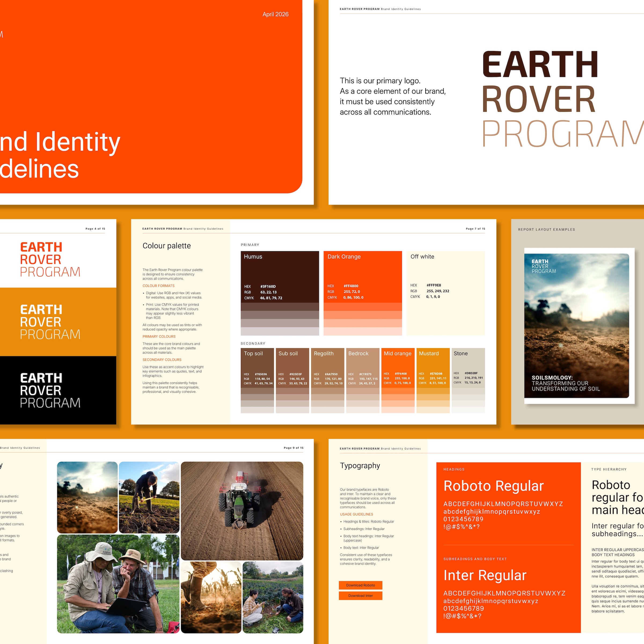Click the primary Earth Rover Program logo
This screenshot has width=644, height=644.
(x=563, y=99)
